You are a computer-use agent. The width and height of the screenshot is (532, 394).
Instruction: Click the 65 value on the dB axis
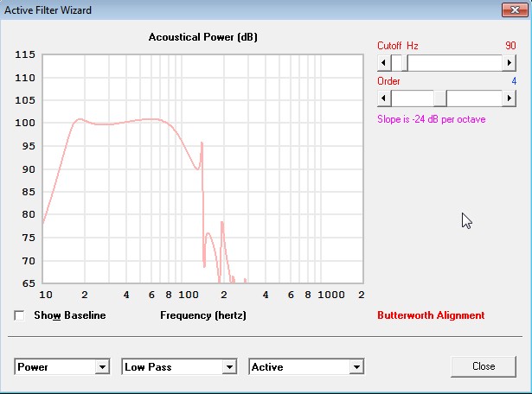pyautogui.click(x=29, y=283)
